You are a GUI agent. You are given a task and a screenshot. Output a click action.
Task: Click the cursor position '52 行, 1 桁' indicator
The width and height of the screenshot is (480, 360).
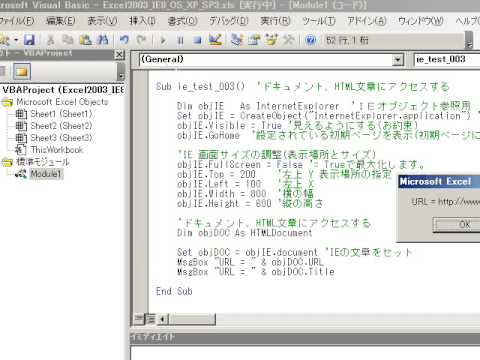(347, 41)
